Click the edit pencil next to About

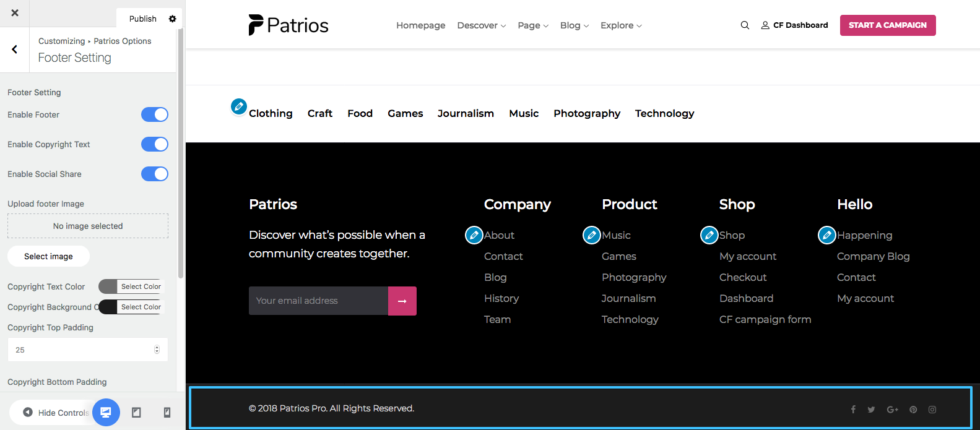coord(474,235)
